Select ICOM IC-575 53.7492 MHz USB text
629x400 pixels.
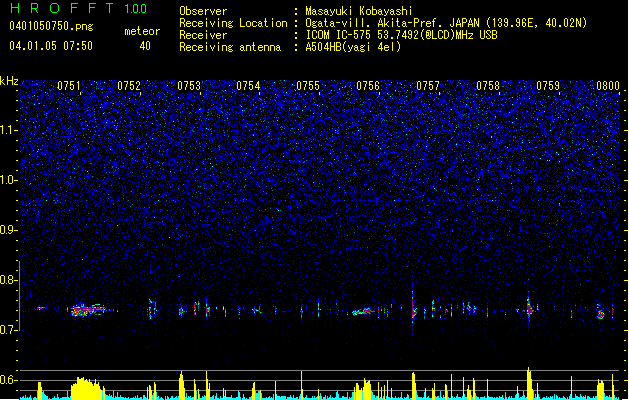point(402,35)
